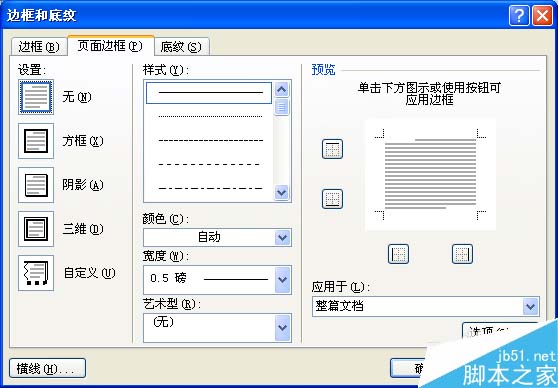The image size is (558, 388).
Task: Select the dotted line style
Action: [210, 116]
